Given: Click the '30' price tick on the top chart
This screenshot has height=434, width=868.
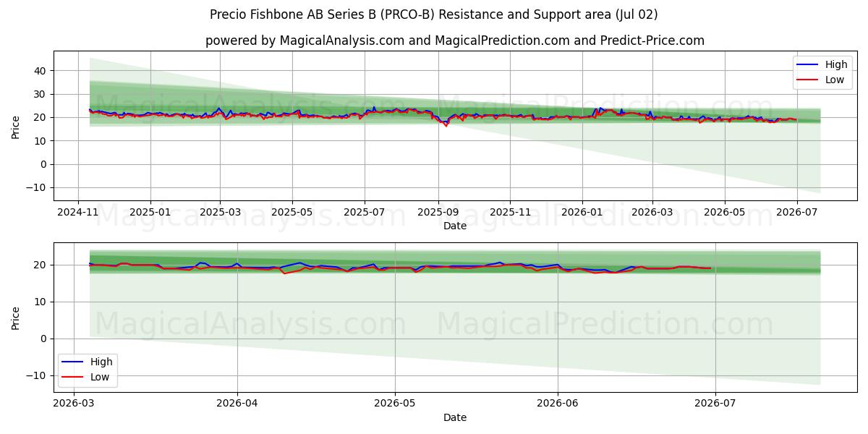Looking at the screenshot, I should (x=40, y=94).
